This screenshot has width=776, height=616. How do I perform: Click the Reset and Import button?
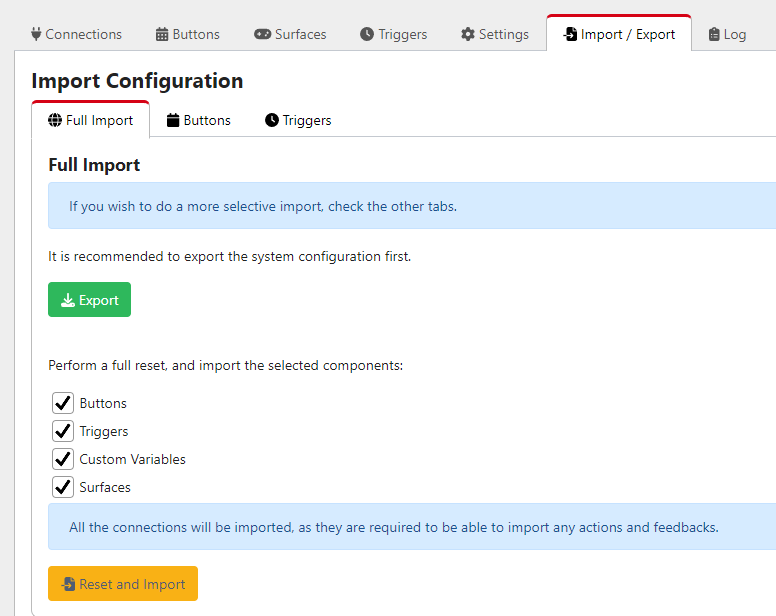click(123, 584)
